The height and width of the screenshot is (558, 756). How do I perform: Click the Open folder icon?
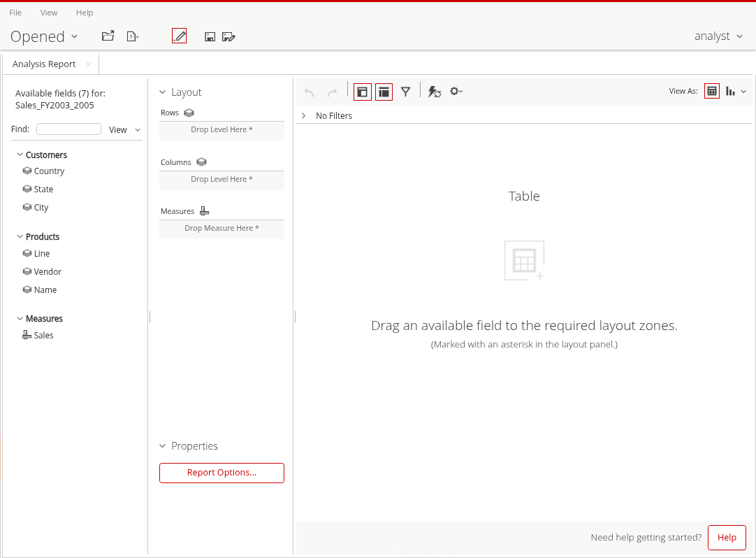(108, 36)
